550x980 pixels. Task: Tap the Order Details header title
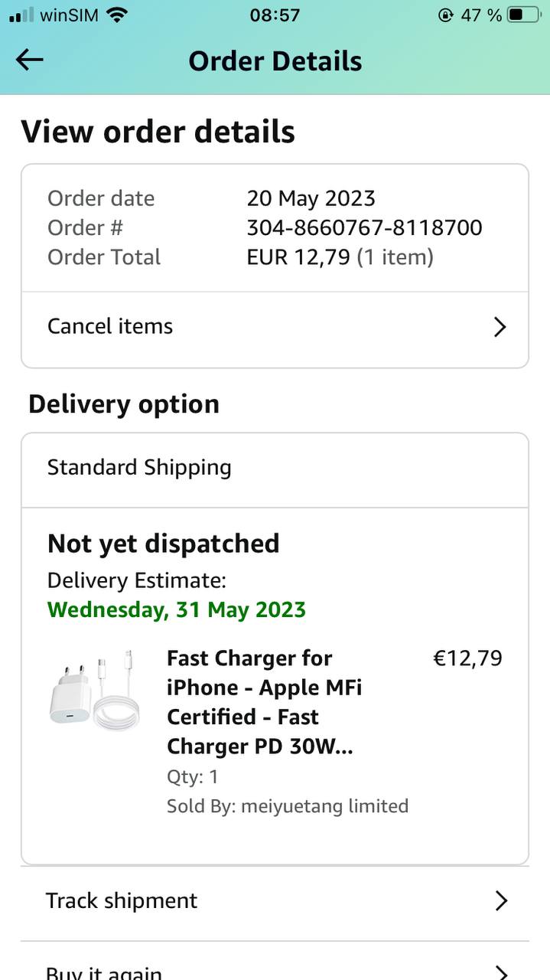[275, 61]
